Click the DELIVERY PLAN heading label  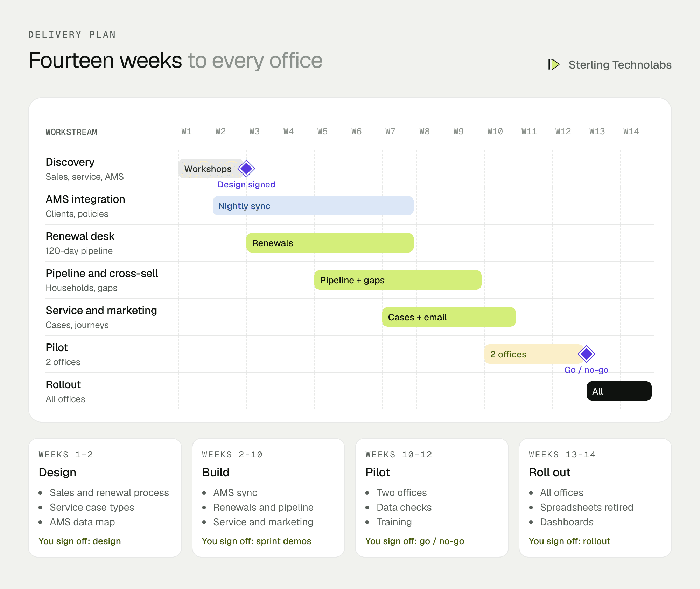pyautogui.click(x=72, y=35)
